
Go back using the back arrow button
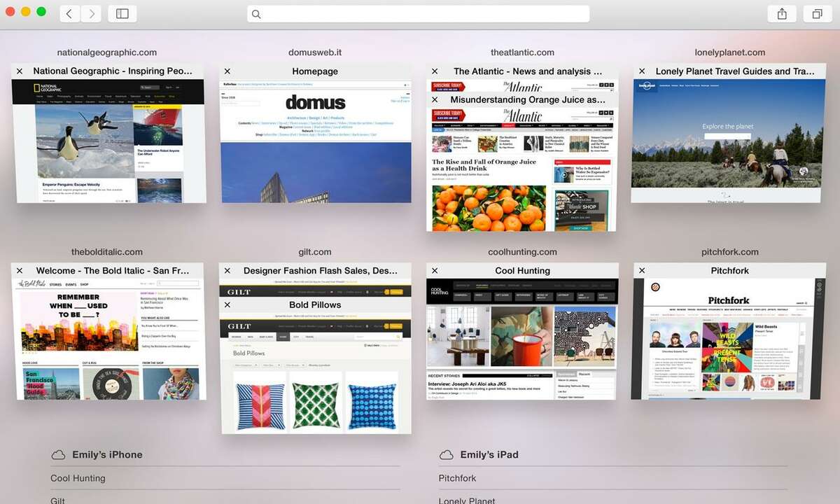[69, 13]
